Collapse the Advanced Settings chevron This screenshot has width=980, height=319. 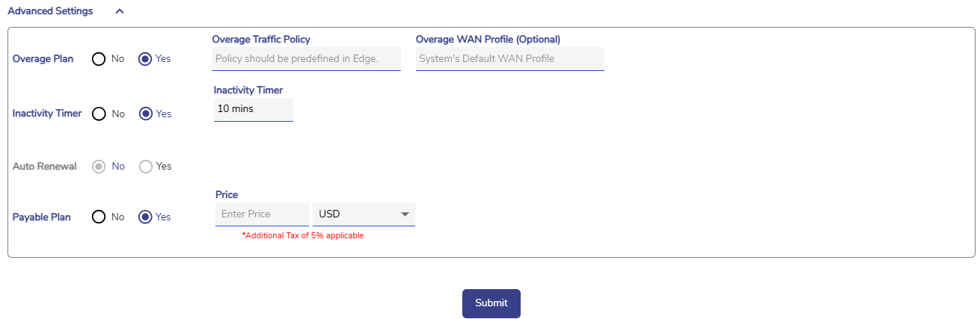click(120, 11)
